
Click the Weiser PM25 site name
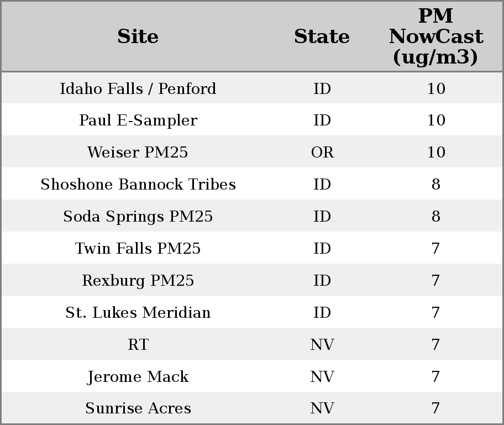[138, 153]
